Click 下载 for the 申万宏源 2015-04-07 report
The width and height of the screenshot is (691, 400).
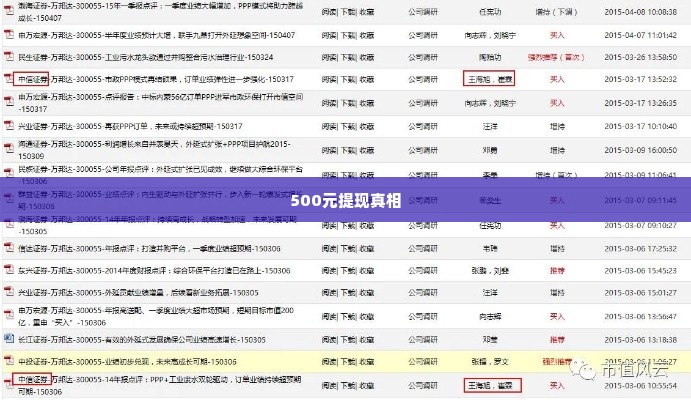click(348, 35)
